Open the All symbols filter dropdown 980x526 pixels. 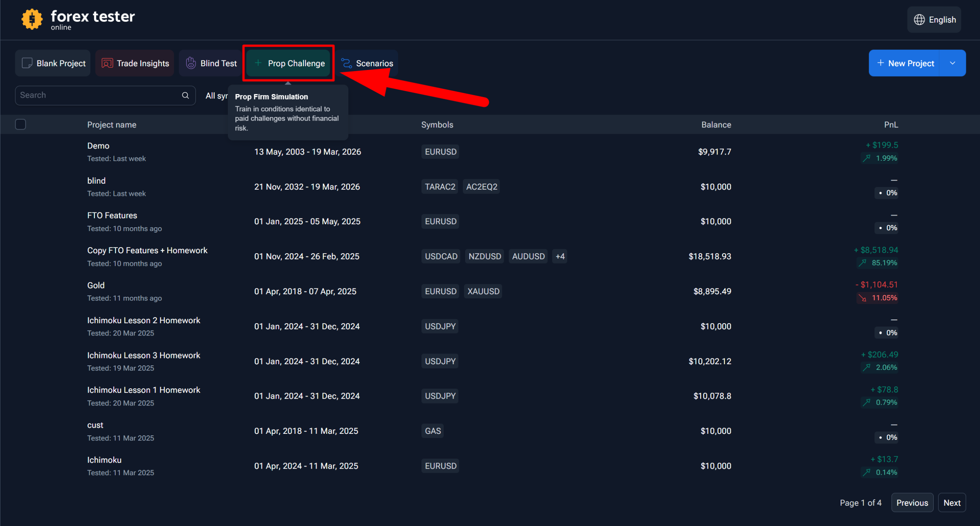click(x=217, y=96)
